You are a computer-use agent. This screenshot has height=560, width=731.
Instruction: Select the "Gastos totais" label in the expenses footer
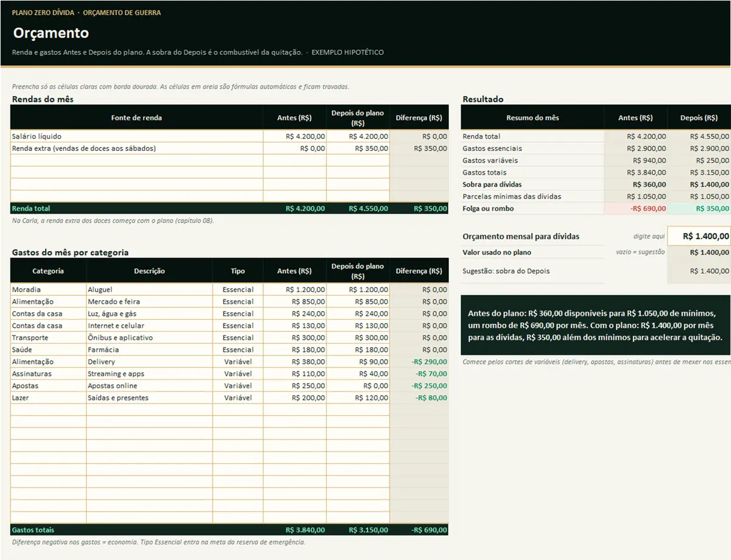[x=33, y=530]
